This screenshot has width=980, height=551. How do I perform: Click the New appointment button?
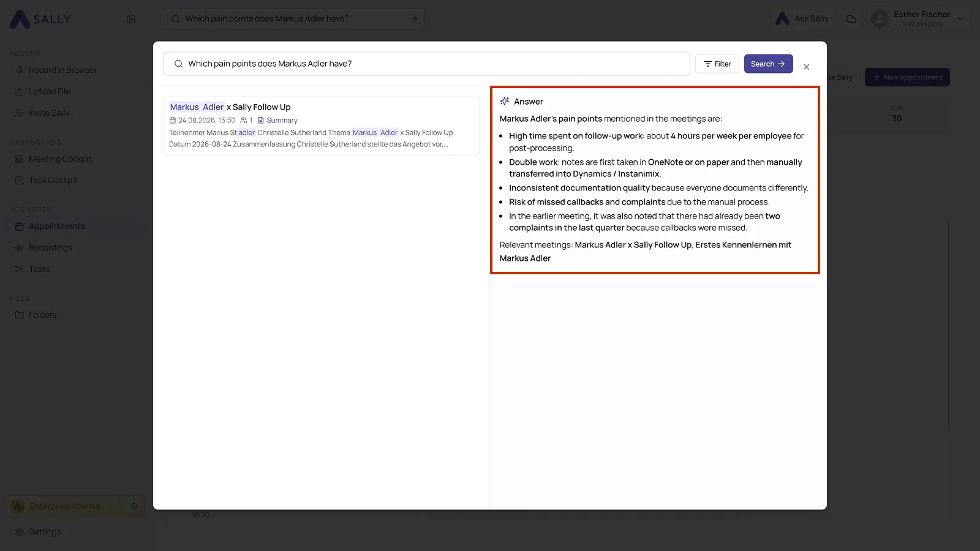pos(907,77)
